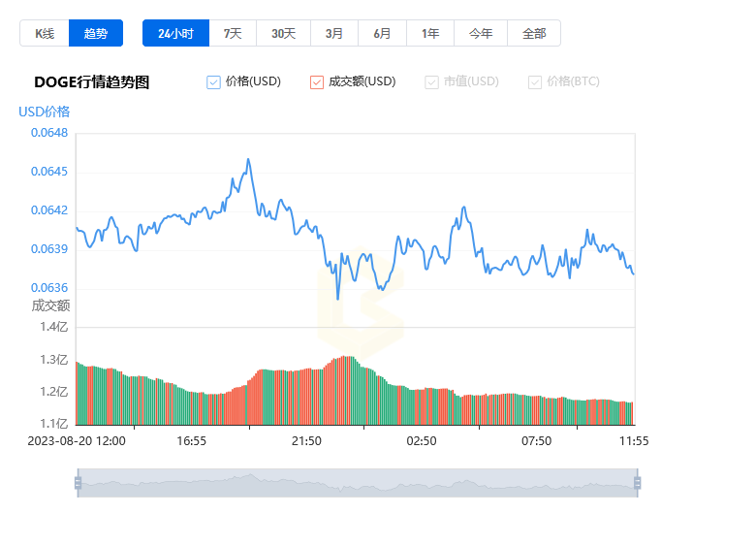Choose the 7天 time range
Image resolution: width=756 pixels, height=546 pixels.
coord(233,33)
